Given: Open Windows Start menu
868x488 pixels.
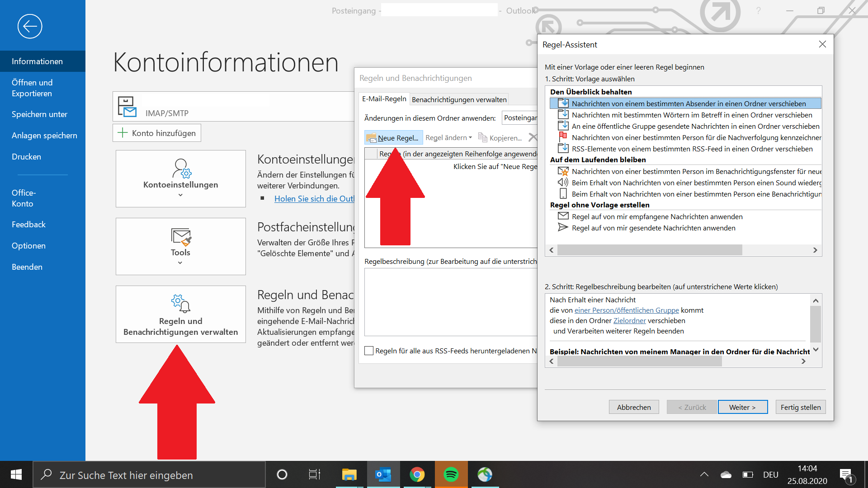Looking at the screenshot, I should pyautogui.click(x=16, y=474).
